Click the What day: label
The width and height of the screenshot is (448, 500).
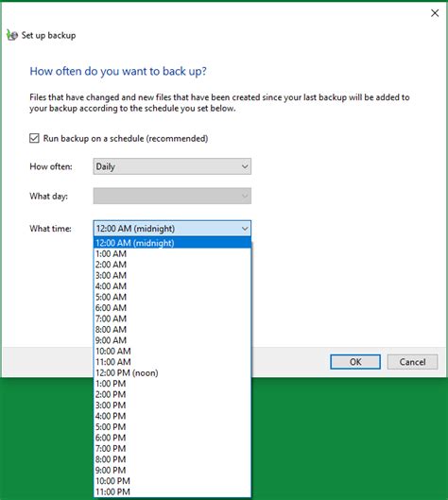coord(48,196)
